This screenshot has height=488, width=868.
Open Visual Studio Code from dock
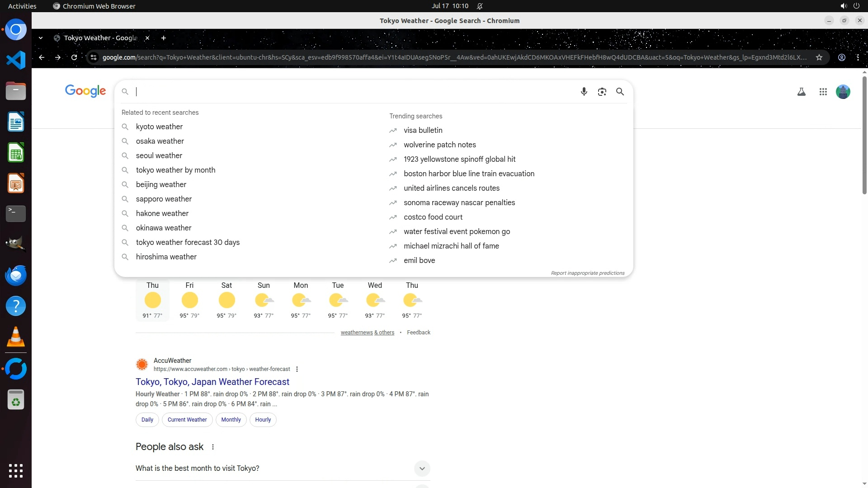coord(16,60)
